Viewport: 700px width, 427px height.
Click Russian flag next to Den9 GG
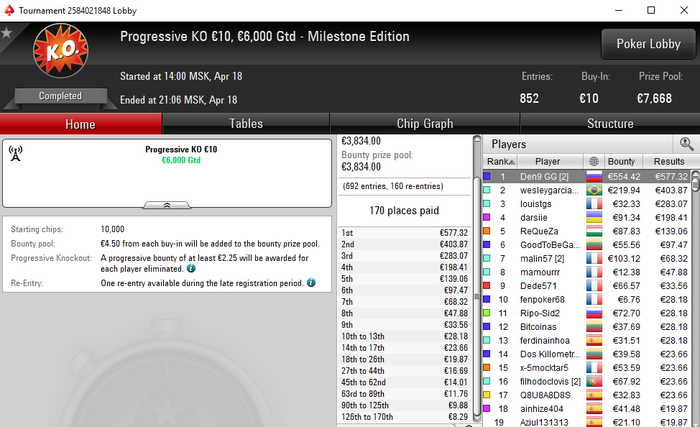[x=594, y=177]
